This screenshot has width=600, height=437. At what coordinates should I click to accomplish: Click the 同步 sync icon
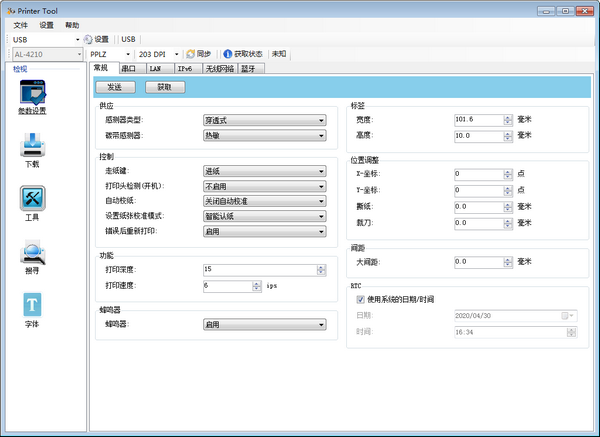[190, 53]
